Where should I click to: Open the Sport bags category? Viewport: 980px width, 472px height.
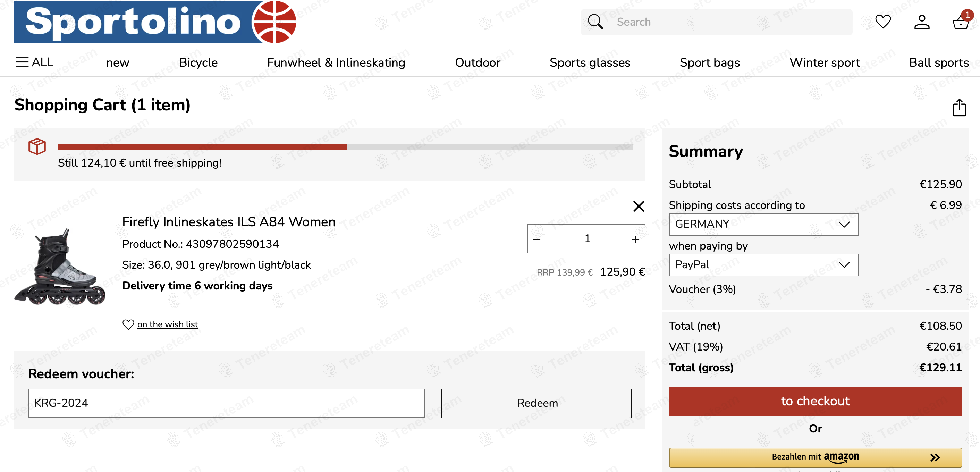[710, 62]
